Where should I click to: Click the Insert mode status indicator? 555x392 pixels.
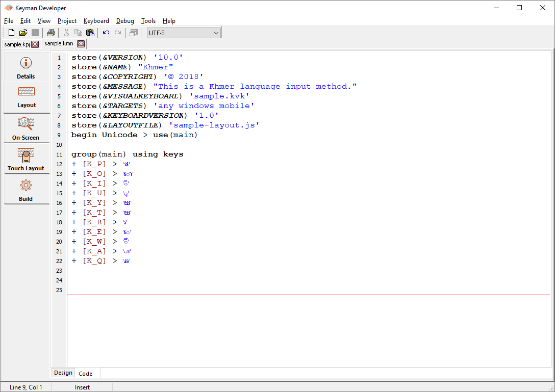(83, 387)
